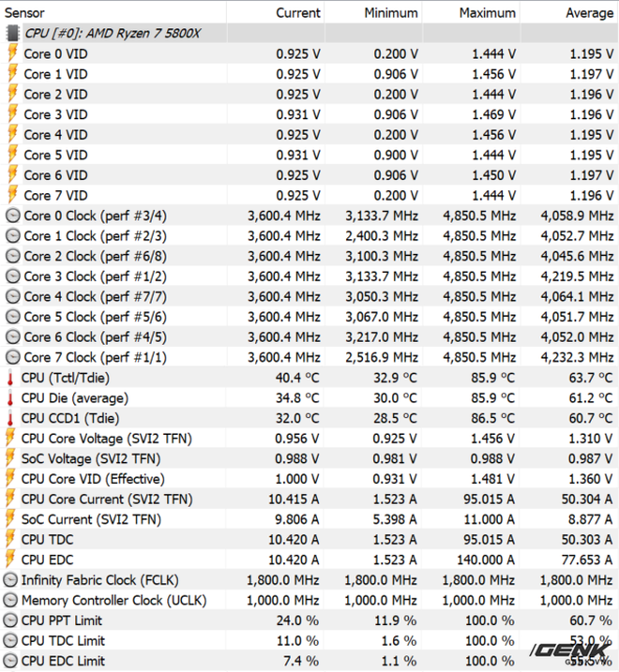The image size is (619, 672).
Task: Select SoC Current (SVI2 TFN) label
Action: pos(91,519)
